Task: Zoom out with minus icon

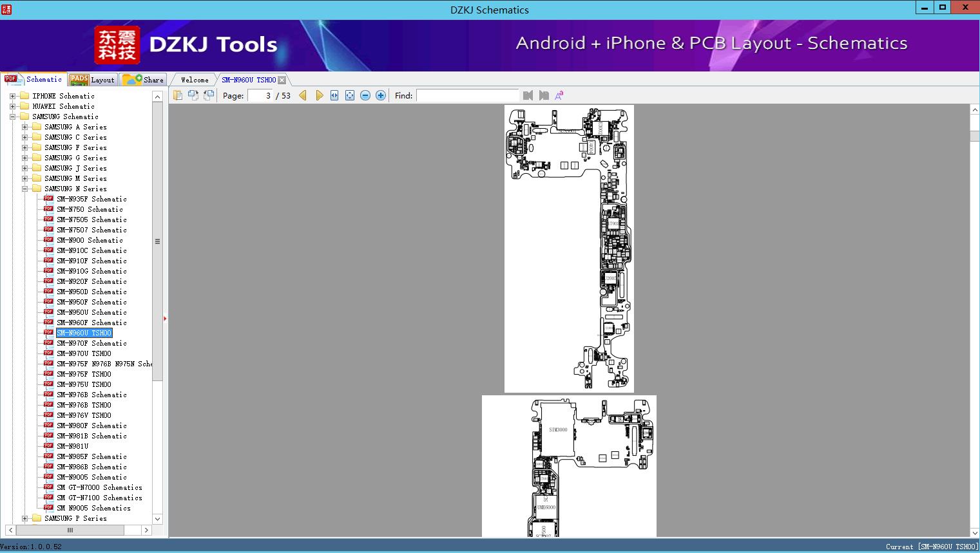Action: click(x=365, y=95)
